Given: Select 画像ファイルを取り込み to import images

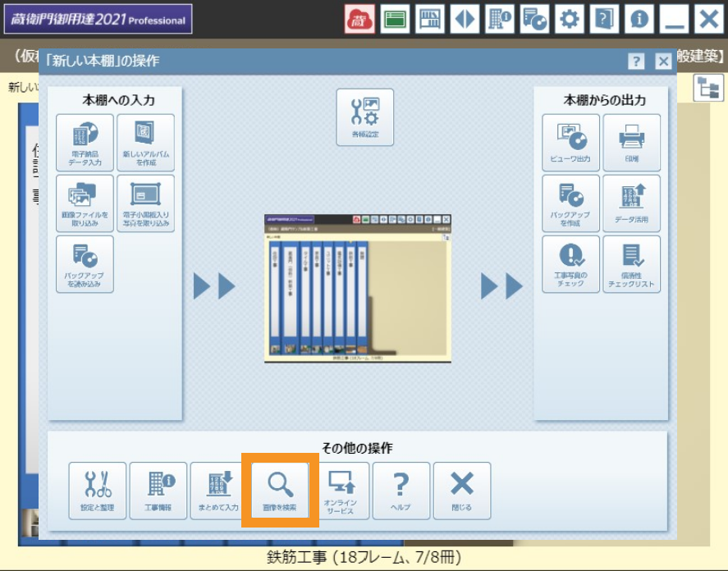Looking at the screenshot, I should click(x=85, y=203).
